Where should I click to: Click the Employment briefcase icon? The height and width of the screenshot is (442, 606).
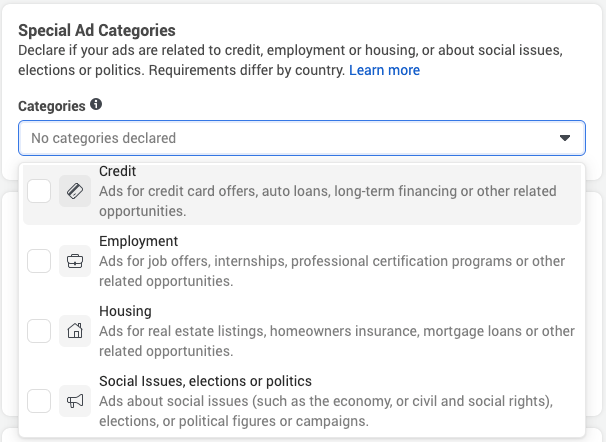click(75, 261)
